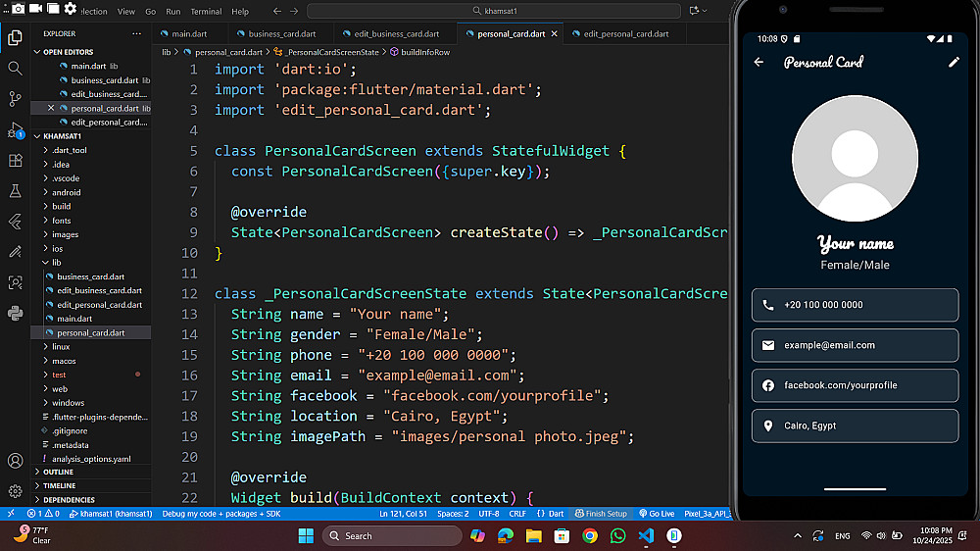Image resolution: width=980 pixels, height=551 pixels.
Task: Collapse the lib folder in explorer
Action: click(56, 263)
